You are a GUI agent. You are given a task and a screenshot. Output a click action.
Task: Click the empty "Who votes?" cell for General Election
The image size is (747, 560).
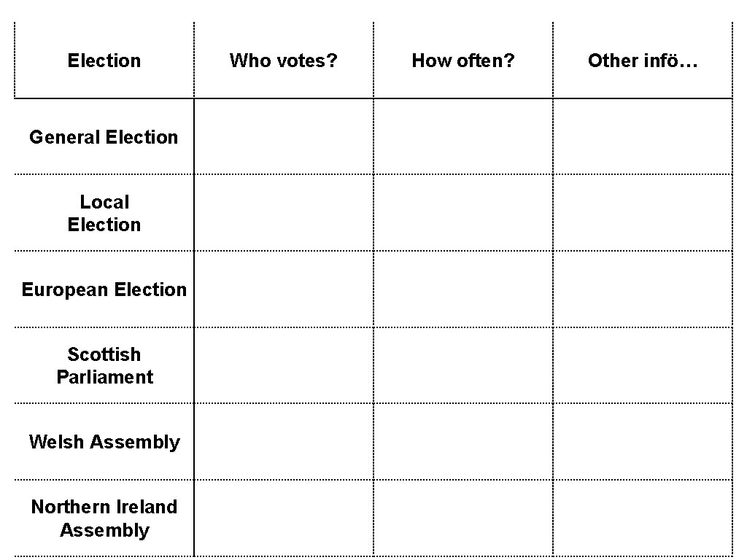coord(284,137)
